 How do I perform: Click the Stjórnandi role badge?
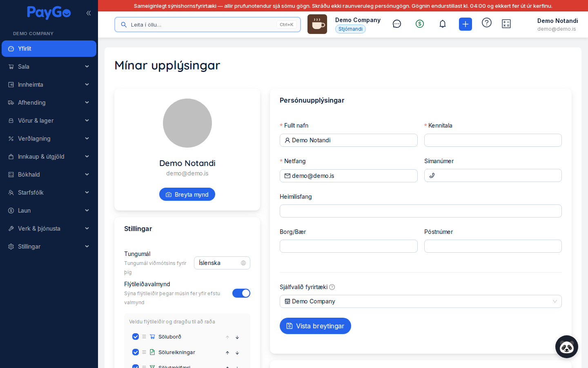[350, 29]
